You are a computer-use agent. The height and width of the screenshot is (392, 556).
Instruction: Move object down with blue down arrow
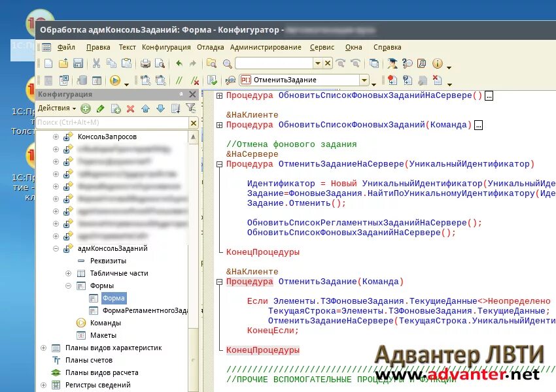[x=161, y=108]
